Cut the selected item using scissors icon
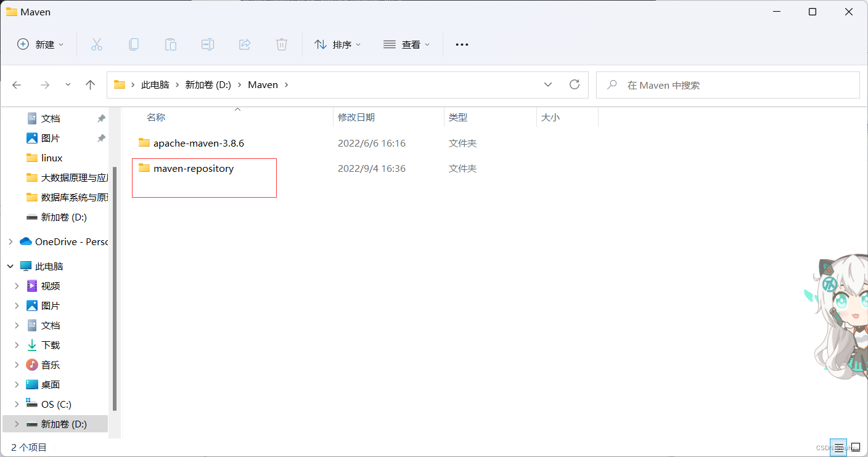Viewport: 868px width, 457px height. (96, 44)
